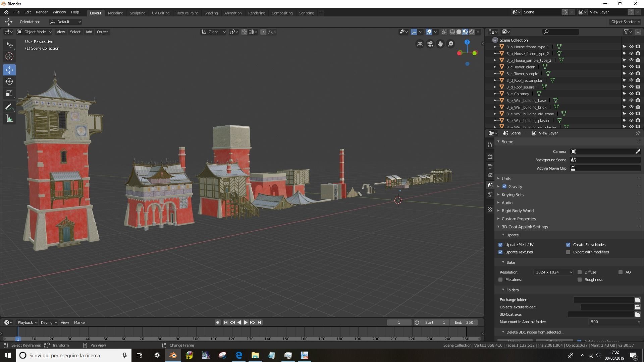Toggle Create Extra Nodes checkbox
Viewport: 644px width, 362px height.
[x=568, y=245]
